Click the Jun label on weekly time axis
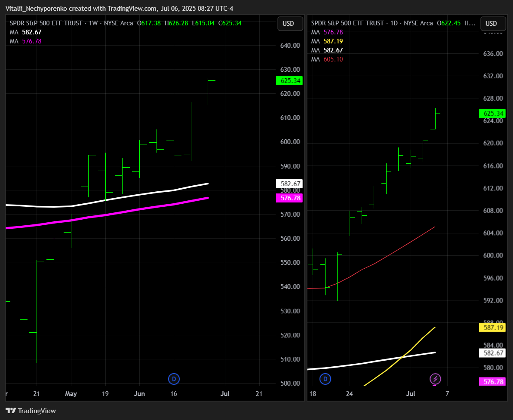The image size is (513, 420). pos(139,393)
